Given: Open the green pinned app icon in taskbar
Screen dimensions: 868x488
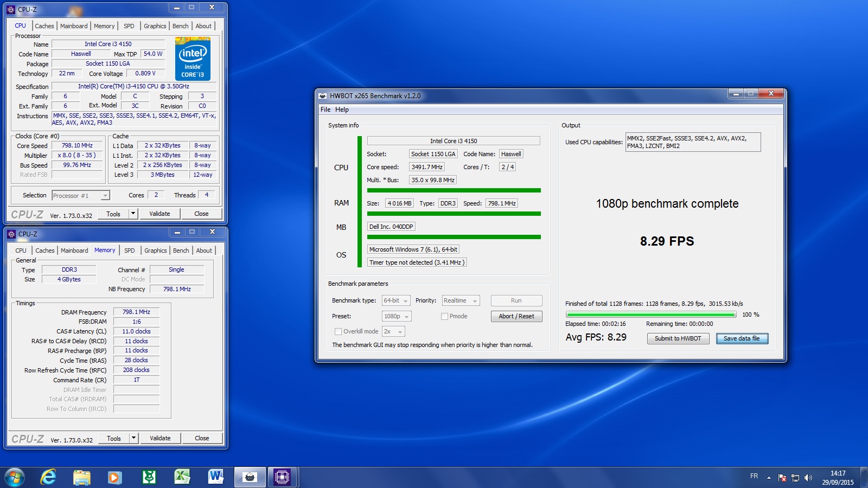Looking at the screenshot, I should pos(149,477).
